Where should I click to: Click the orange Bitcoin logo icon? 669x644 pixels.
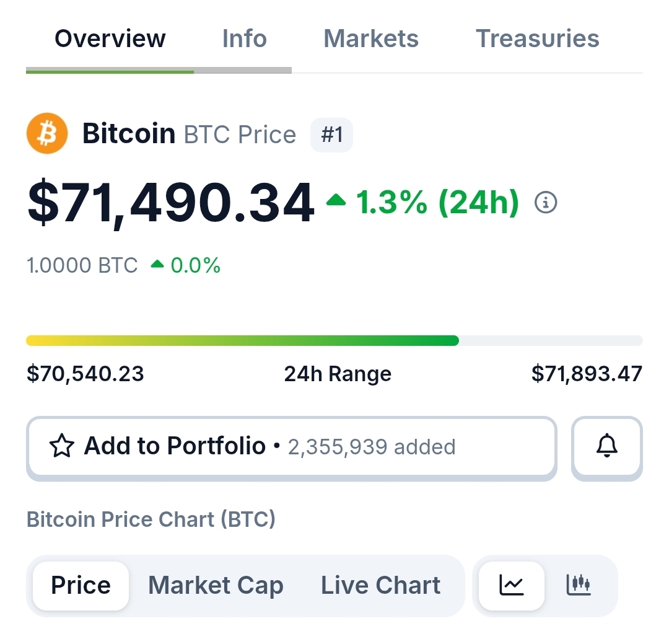coord(46,133)
